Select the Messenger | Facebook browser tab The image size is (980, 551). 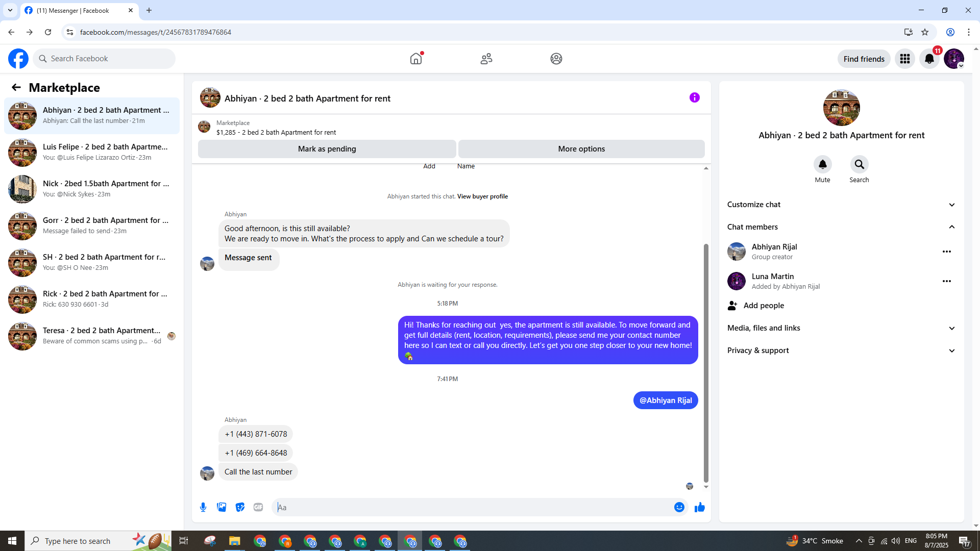(80, 11)
